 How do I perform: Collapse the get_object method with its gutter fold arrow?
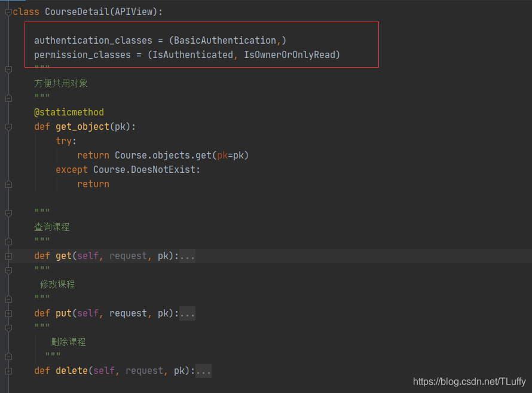[9, 127]
